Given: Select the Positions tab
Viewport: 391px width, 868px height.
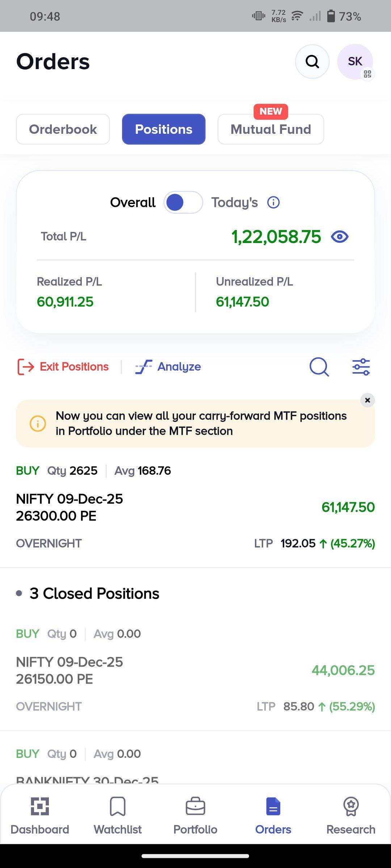Looking at the screenshot, I should (x=164, y=129).
